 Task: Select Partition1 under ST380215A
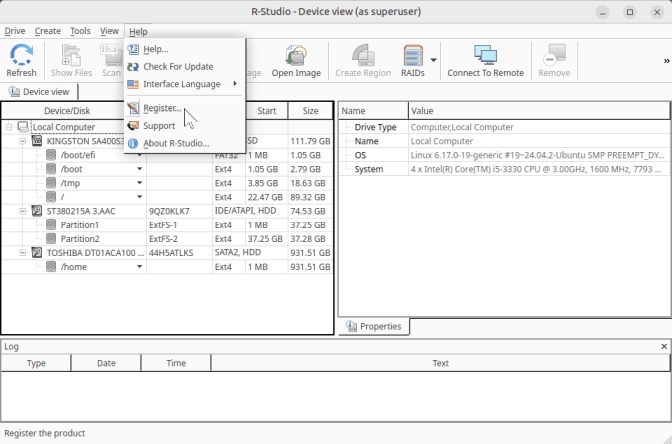pos(80,225)
